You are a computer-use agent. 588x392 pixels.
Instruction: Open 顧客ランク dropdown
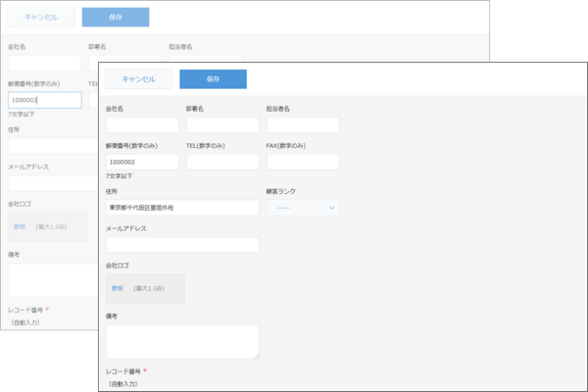click(x=303, y=208)
